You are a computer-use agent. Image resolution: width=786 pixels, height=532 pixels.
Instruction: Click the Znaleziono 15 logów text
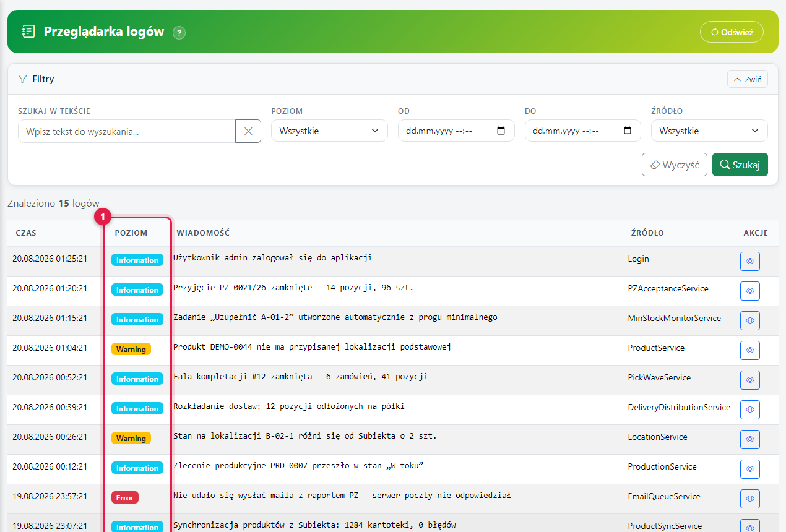53,203
